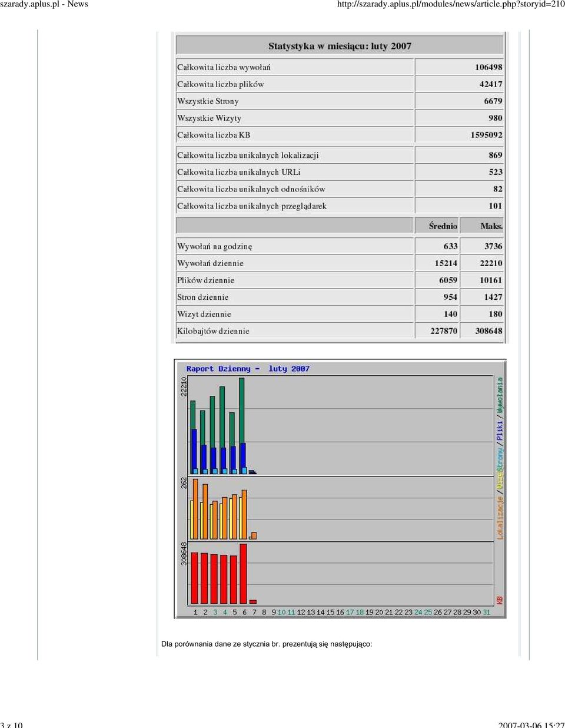Click the 'Maks.' column header
This screenshot has width=565, height=728.
tap(491, 226)
